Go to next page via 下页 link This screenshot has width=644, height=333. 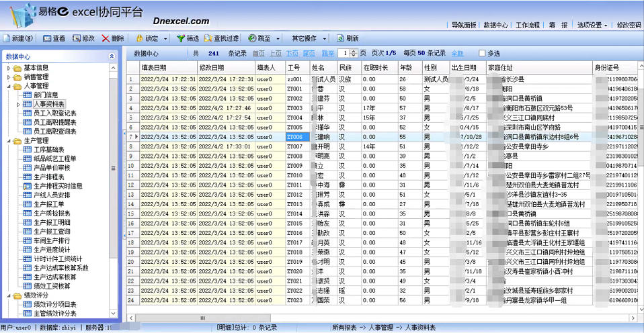[292, 53]
